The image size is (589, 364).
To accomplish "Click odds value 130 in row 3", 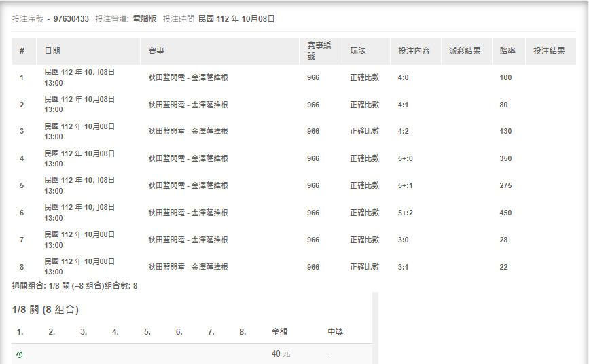I will click(x=505, y=132).
